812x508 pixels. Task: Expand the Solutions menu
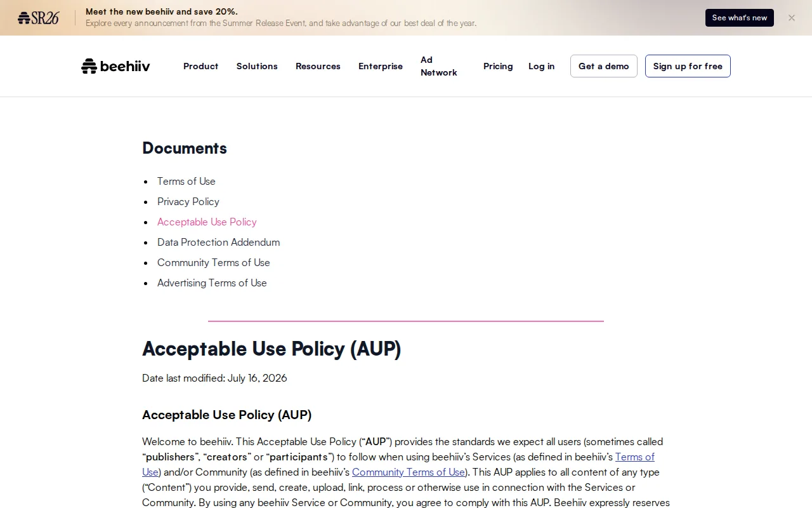(x=257, y=66)
